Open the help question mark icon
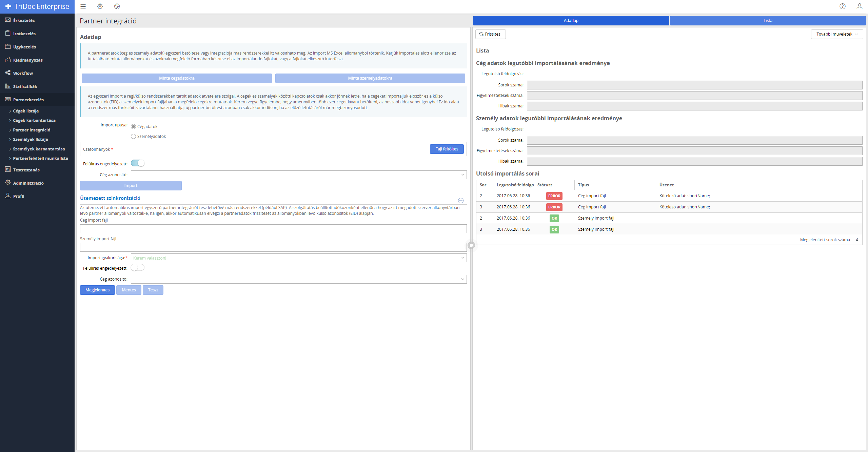 [x=843, y=6]
